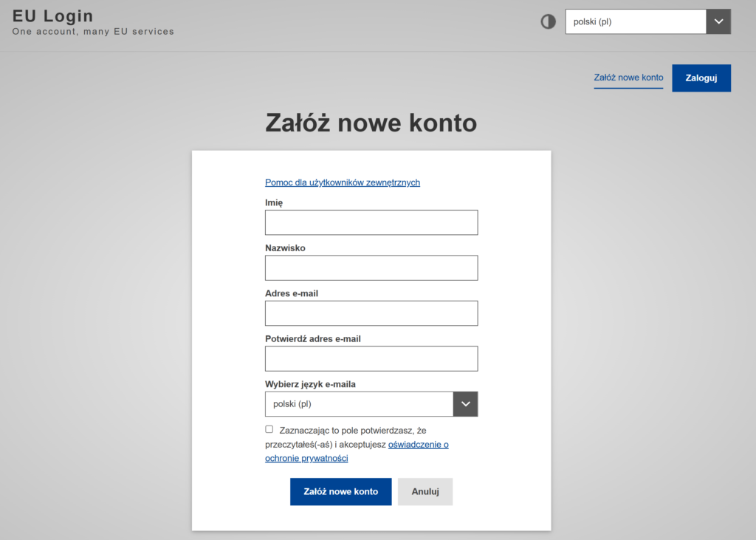Viewport: 756px width, 540px height.
Task: Toggle the high contrast display icon
Action: point(547,21)
